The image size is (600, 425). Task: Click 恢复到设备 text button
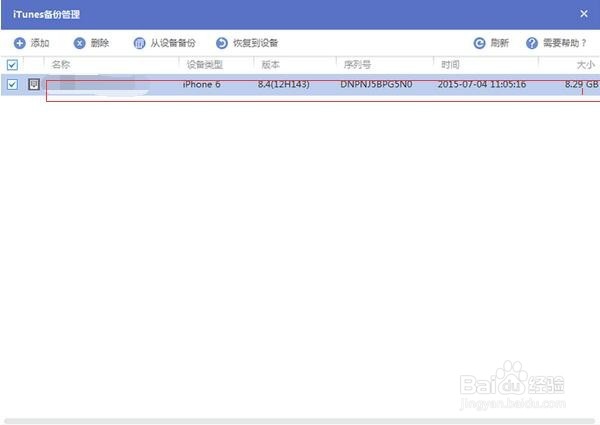pos(255,43)
